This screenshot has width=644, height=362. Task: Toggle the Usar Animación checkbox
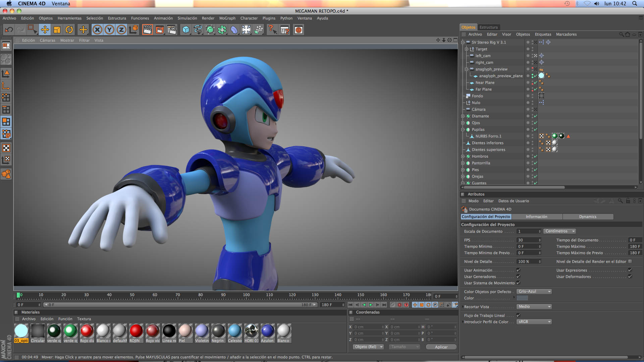(x=518, y=270)
